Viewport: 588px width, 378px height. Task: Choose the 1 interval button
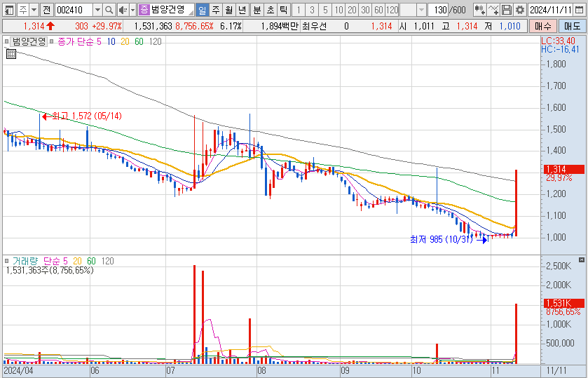(299, 10)
